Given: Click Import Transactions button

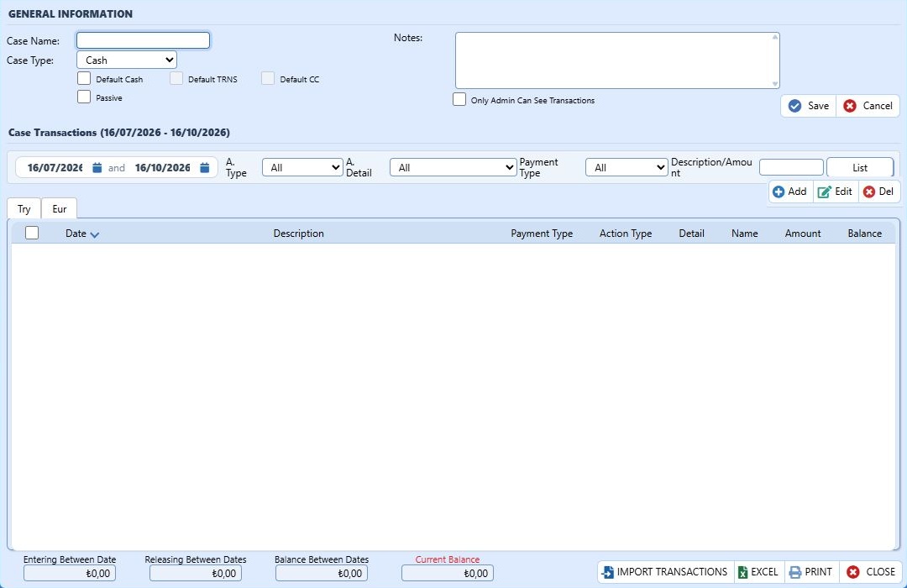Looking at the screenshot, I should pos(665,572).
